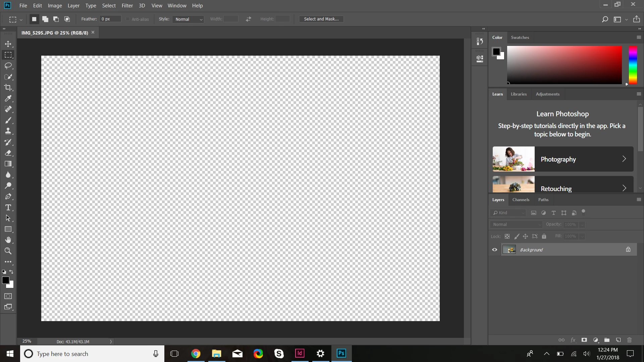The width and height of the screenshot is (644, 362).
Task: Toggle the Quick Mask mode icon
Action: [x=8, y=296]
